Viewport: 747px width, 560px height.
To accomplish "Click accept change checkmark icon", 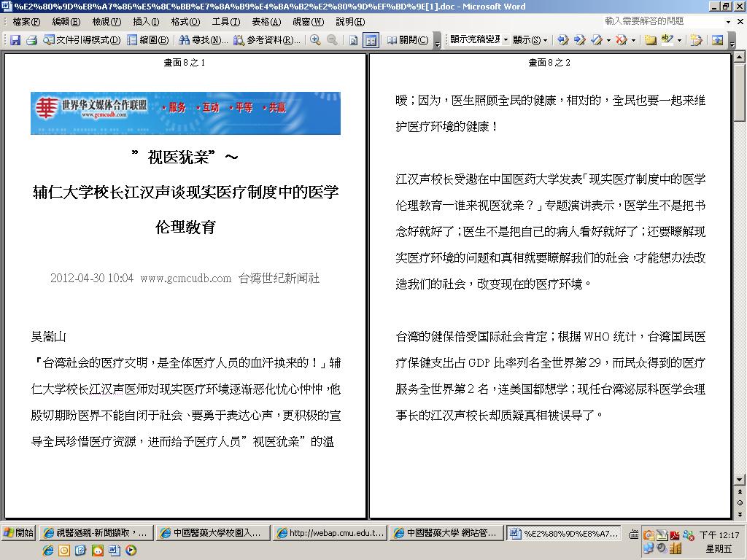I will (597, 40).
